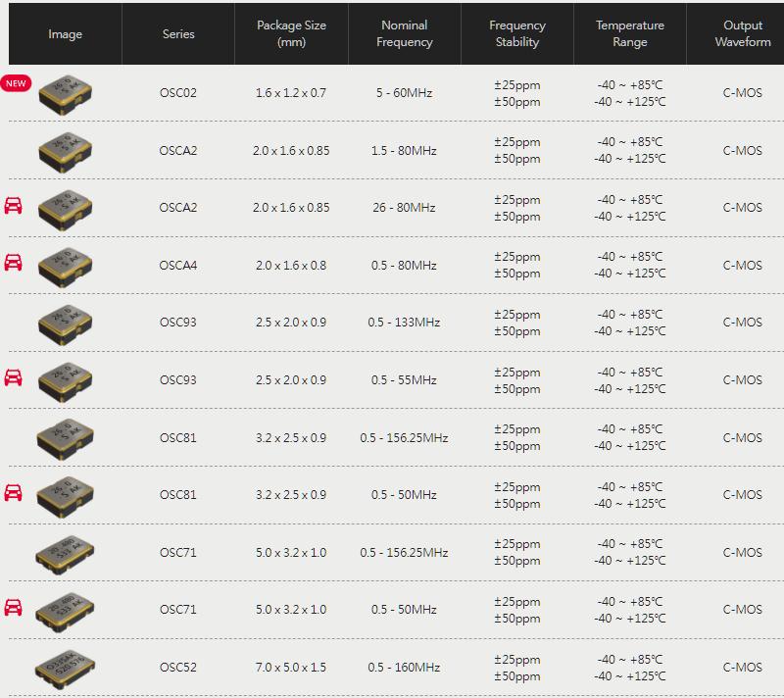Click the car icon on OSC93 0.5-55MHz row

click(13, 377)
